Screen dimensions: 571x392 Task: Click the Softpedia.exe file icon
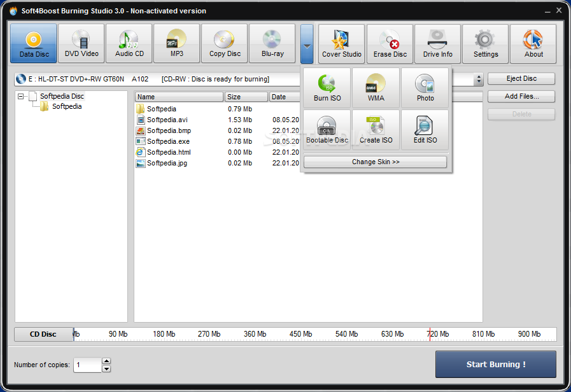coord(141,141)
